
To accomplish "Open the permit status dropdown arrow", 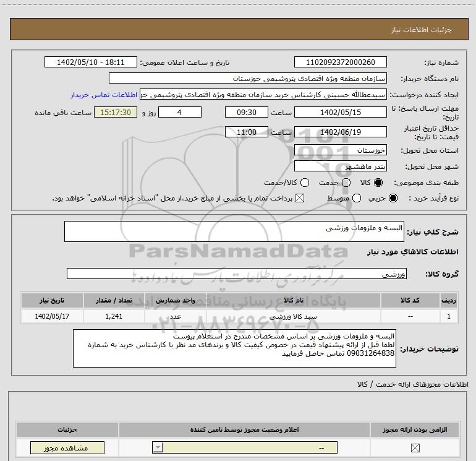I will point(158,447).
